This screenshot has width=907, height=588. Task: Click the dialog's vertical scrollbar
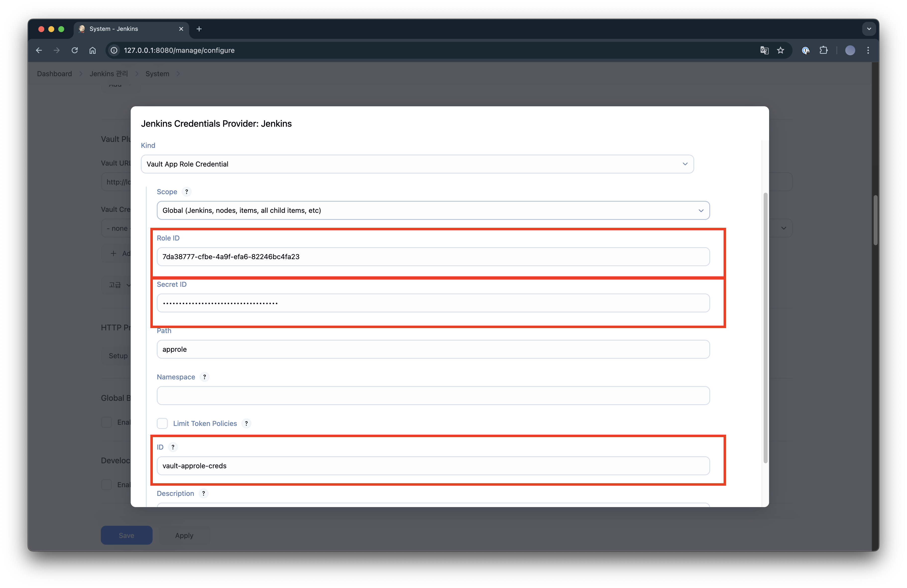765,328
